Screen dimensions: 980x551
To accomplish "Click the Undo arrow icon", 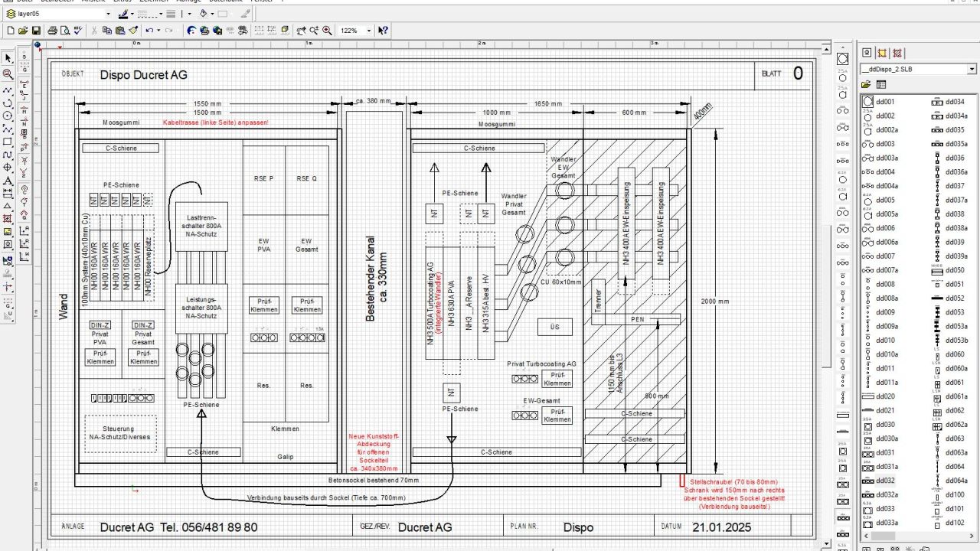I will 149,31.
